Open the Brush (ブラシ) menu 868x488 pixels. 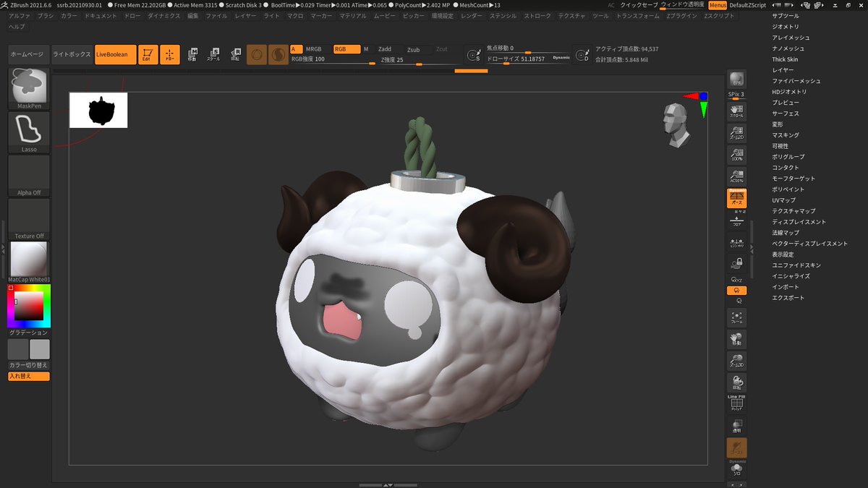click(x=46, y=15)
